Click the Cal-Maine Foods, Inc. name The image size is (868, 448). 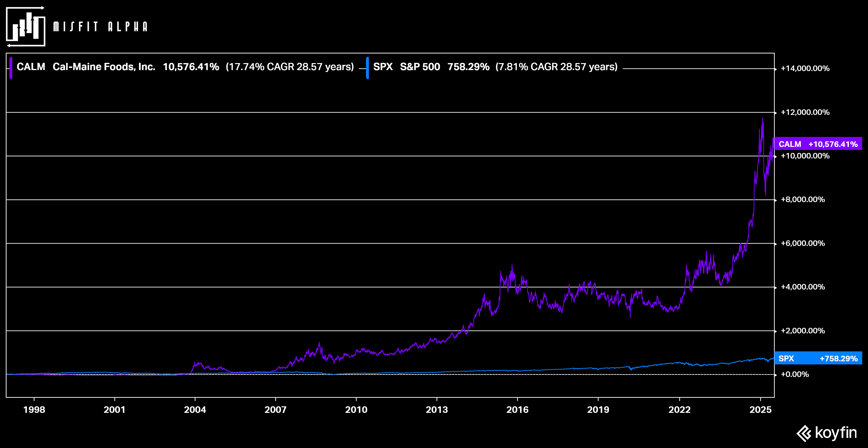pyautogui.click(x=104, y=67)
